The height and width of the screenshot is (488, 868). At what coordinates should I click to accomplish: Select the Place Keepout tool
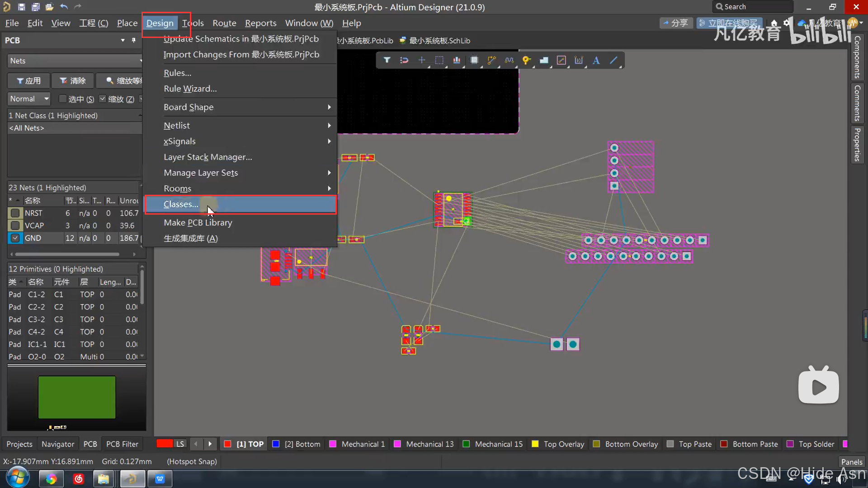point(561,60)
